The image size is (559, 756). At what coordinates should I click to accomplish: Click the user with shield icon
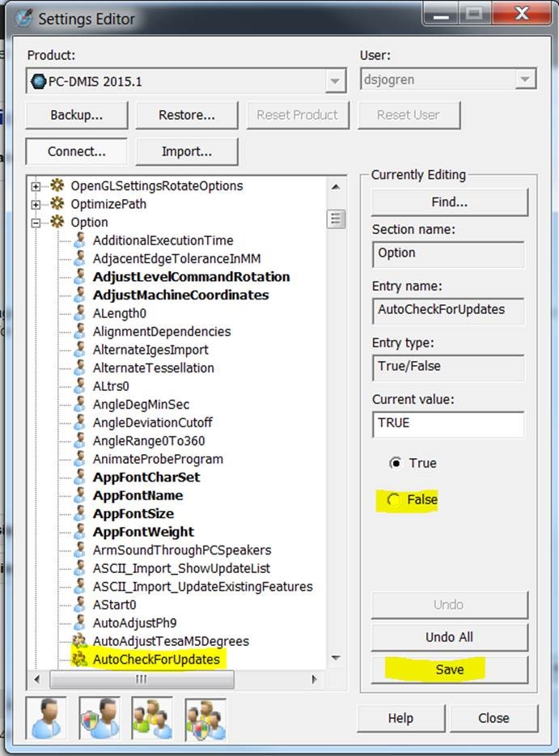[100, 719]
